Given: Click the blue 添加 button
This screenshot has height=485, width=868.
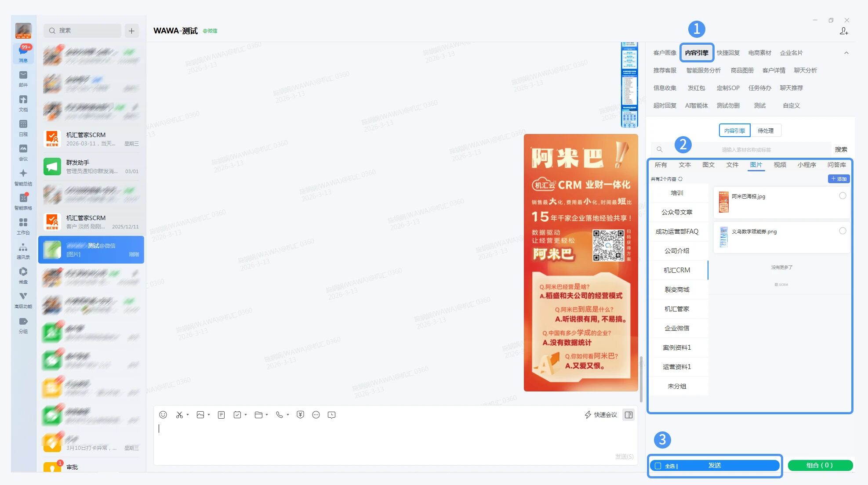Looking at the screenshot, I should tap(839, 179).
